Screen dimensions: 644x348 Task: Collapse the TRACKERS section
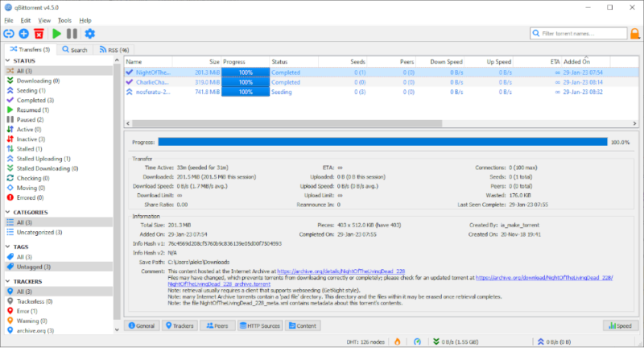point(8,281)
